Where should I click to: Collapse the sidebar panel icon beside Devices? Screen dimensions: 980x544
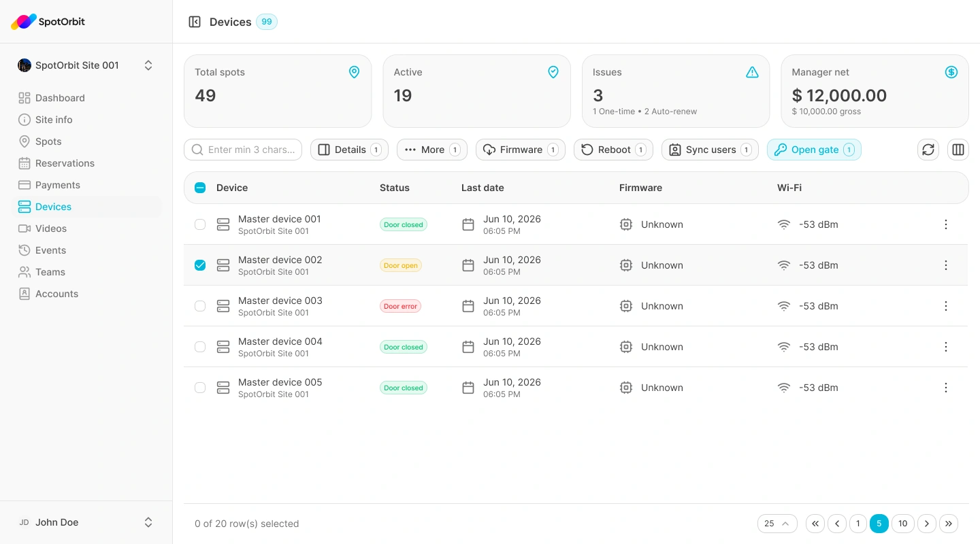pyautogui.click(x=195, y=22)
